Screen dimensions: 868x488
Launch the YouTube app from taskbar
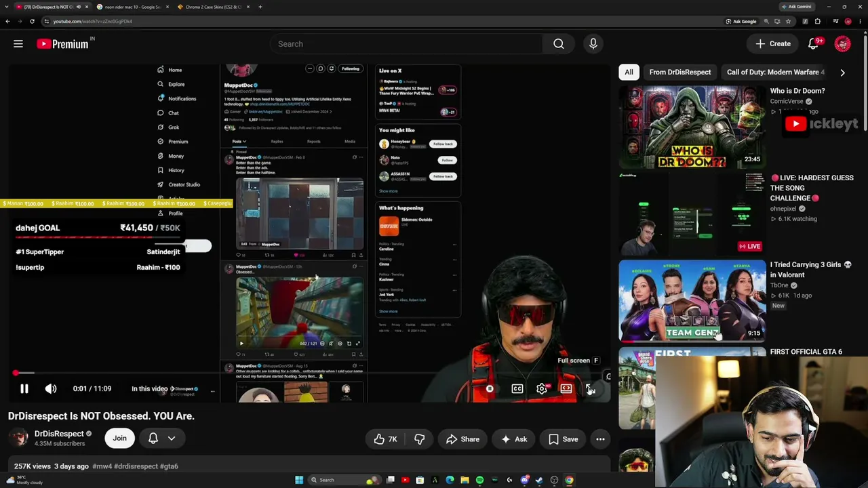point(406,480)
